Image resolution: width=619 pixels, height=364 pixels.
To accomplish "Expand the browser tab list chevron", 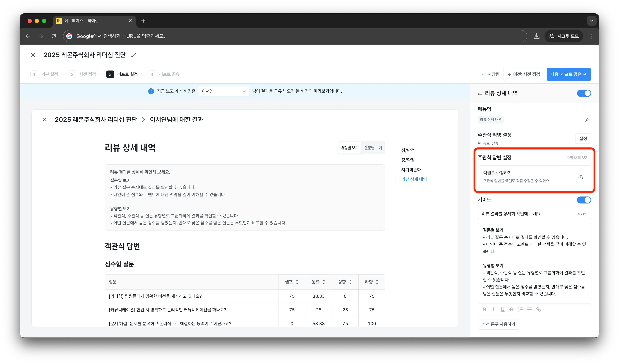I will pos(591,21).
